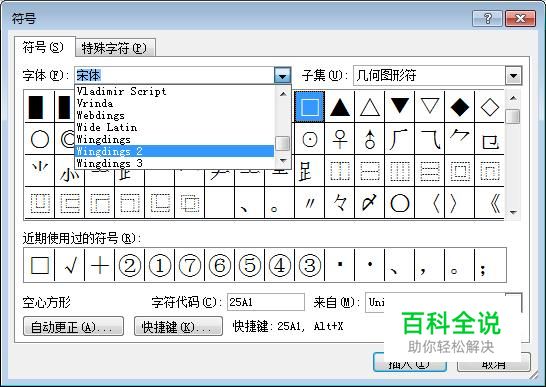Choose the iteration mark 々 symbol
Viewport: 546px width, 387px height.
click(x=340, y=203)
